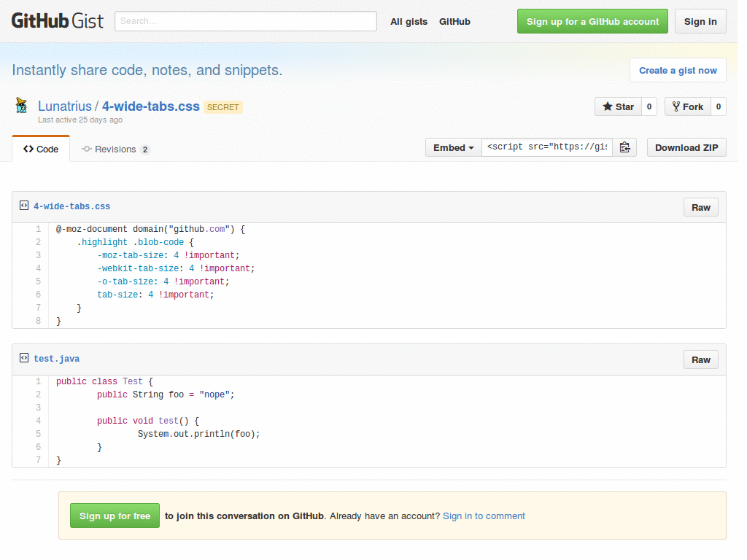Open the Embed dropdown
This screenshot has width=747, height=560.
point(453,147)
